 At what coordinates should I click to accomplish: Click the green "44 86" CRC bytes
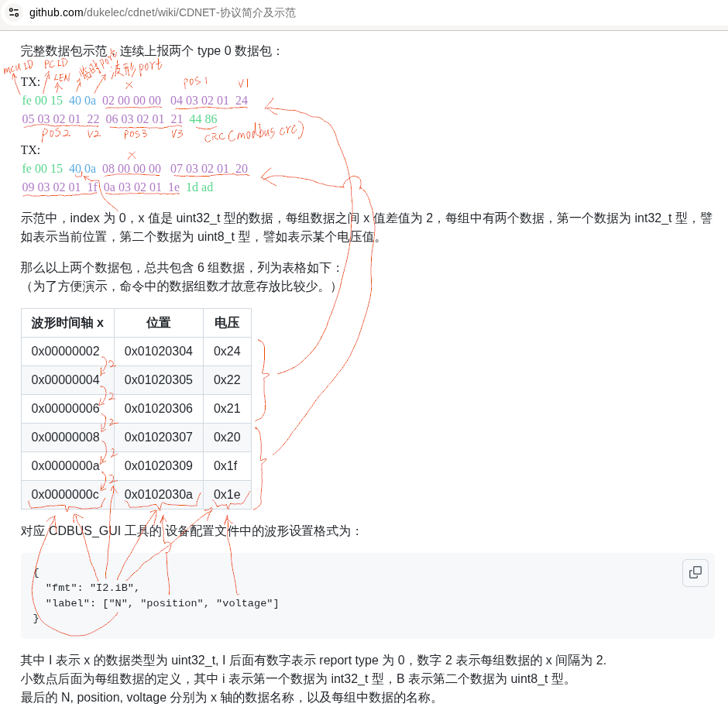(203, 119)
